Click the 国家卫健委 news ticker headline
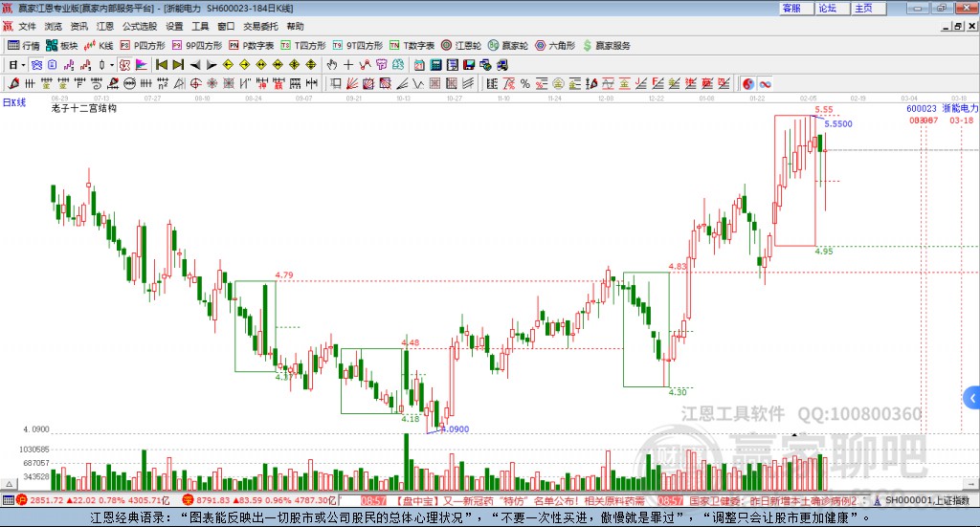Viewport: 980px width, 527px height. click(x=773, y=501)
